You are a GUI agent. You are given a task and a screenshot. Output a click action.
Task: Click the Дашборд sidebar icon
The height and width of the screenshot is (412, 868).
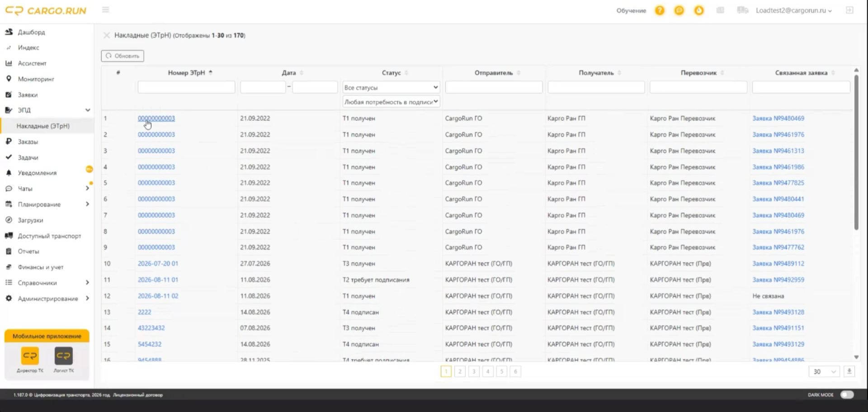[9, 32]
